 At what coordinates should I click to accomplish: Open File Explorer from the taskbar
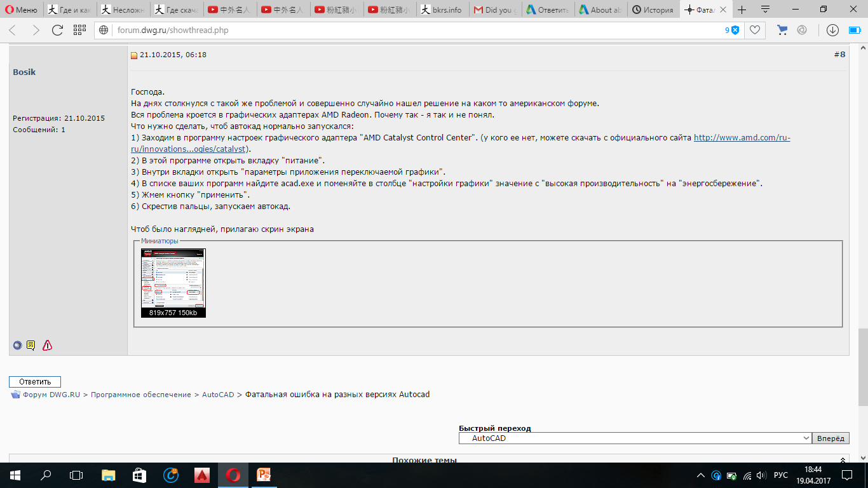(x=109, y=475)
